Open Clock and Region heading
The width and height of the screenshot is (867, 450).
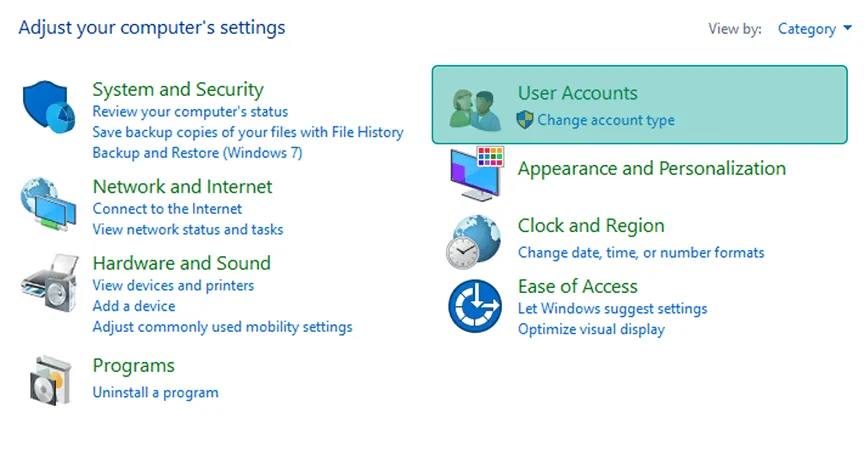(x=591, y=226)
